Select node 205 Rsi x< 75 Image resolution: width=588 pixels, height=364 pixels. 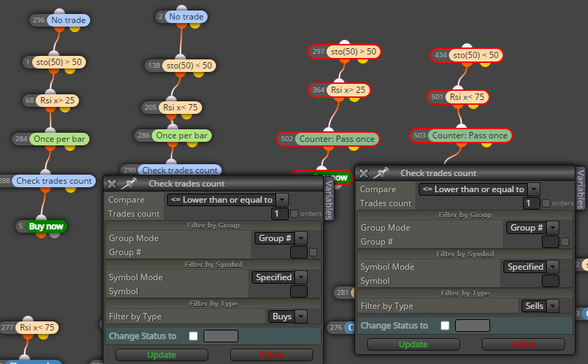(172, 107)
